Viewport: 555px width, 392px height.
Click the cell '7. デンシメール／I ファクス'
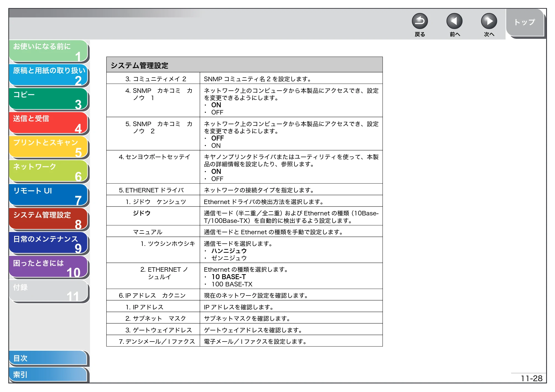point(153,341)
